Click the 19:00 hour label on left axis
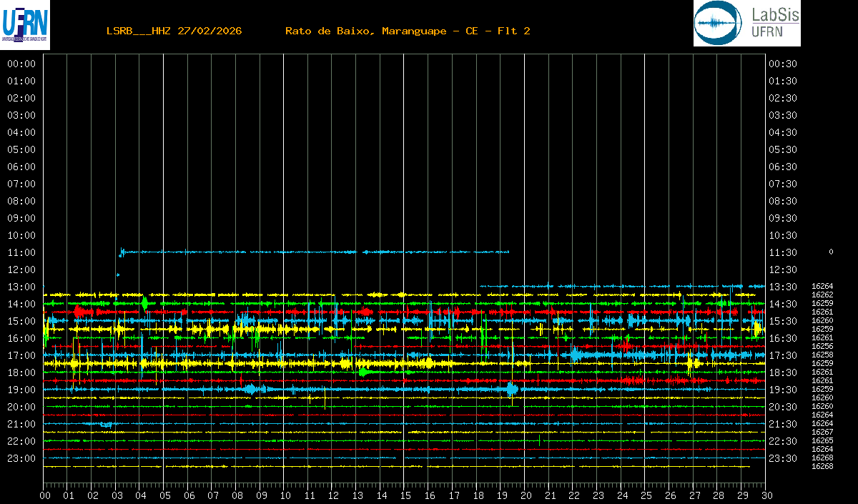Image resolution: width=858 pixels, height=504 pixels. pos(21,390)
